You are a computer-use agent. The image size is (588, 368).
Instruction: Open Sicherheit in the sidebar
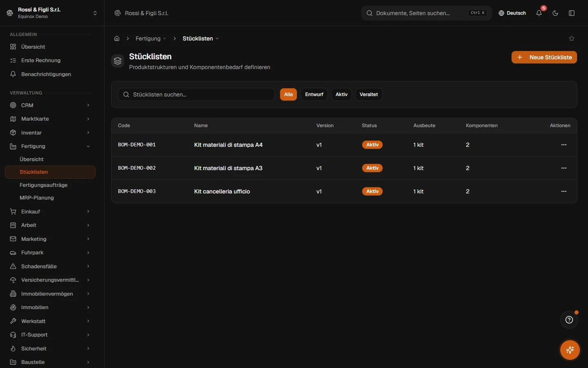50,349
